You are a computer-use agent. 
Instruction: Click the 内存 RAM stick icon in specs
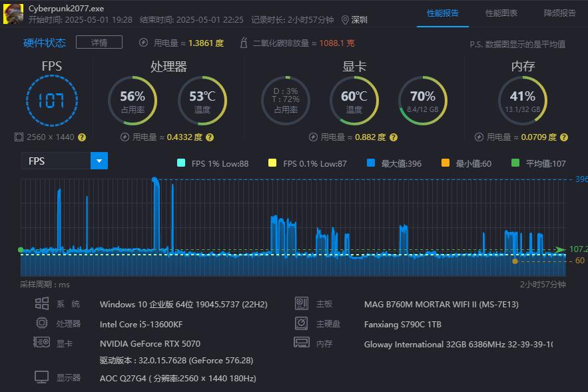click(302, 342)
